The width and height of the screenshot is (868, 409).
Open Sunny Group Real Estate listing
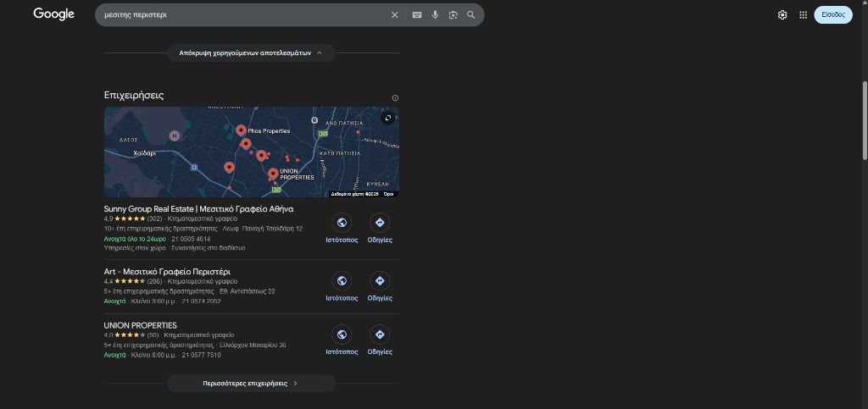[198, 209]
